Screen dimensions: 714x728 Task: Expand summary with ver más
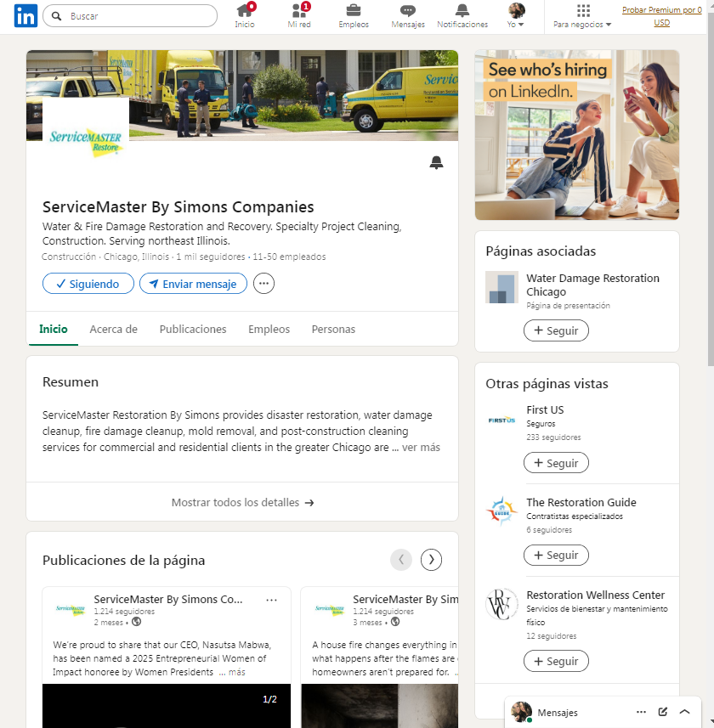tap(421, 447)
